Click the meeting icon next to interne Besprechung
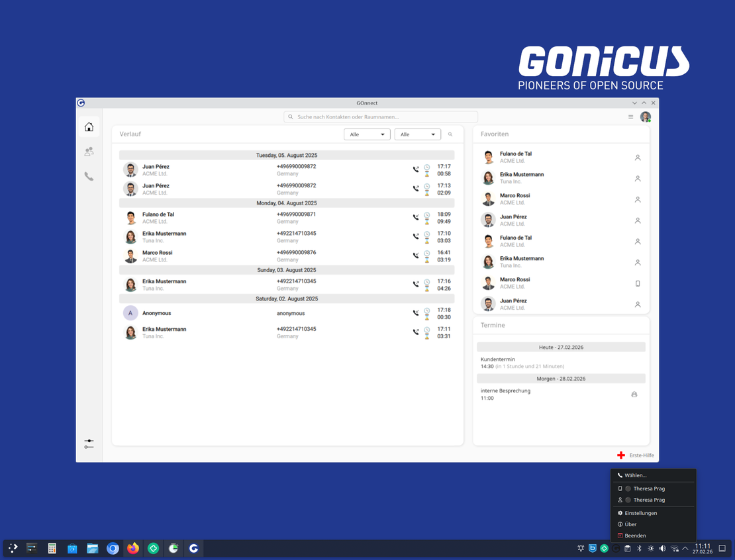This screenshot has width=735, height=560. tap(634, 395)
